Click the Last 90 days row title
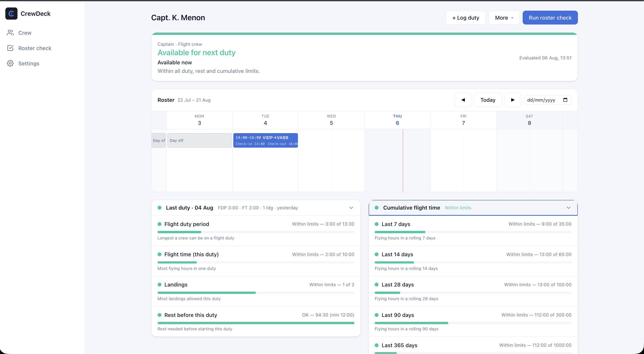 click(398, 315)
